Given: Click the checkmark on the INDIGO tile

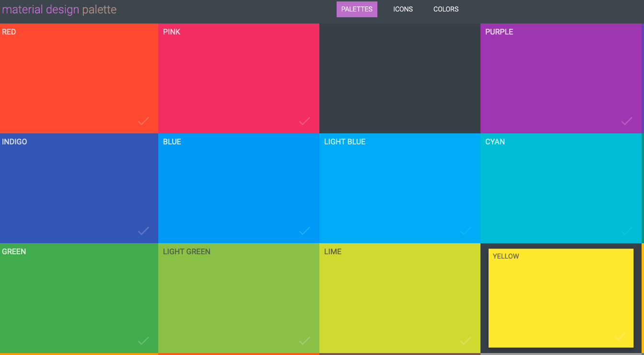Looking at the screenshot, I should (143, 231).
